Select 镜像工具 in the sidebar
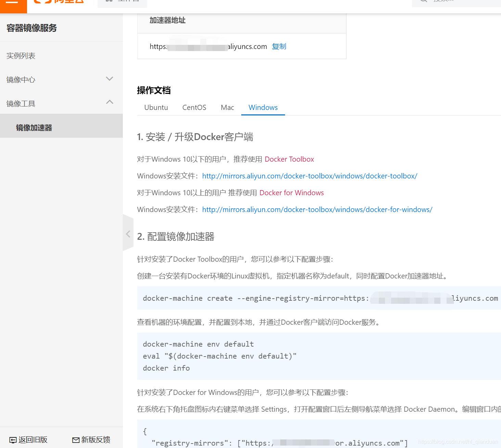This screenshot has height=448, width=501. click(x=21, y=104)
